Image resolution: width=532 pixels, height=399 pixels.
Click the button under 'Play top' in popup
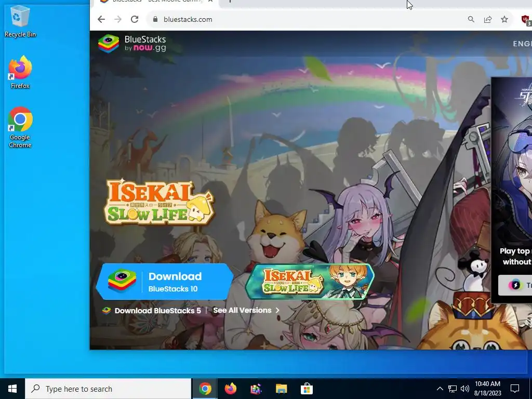pos(515,285)
